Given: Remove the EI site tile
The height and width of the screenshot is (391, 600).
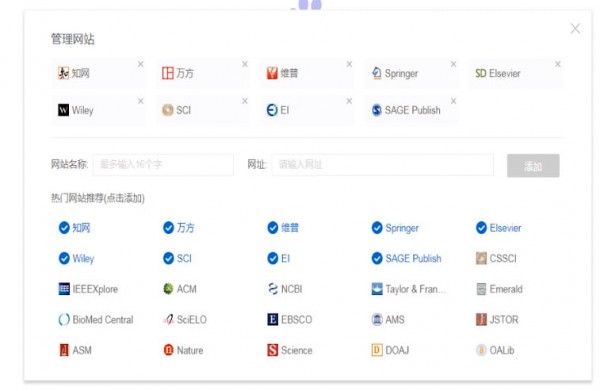Looking at the screenshot, I should pyautogui.click(x=349, y=101).
